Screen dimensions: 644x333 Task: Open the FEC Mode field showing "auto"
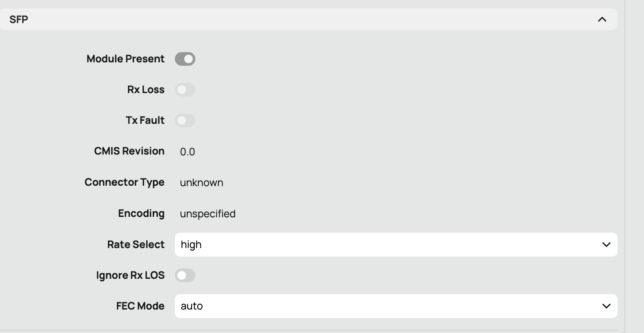tap(384, 306)
